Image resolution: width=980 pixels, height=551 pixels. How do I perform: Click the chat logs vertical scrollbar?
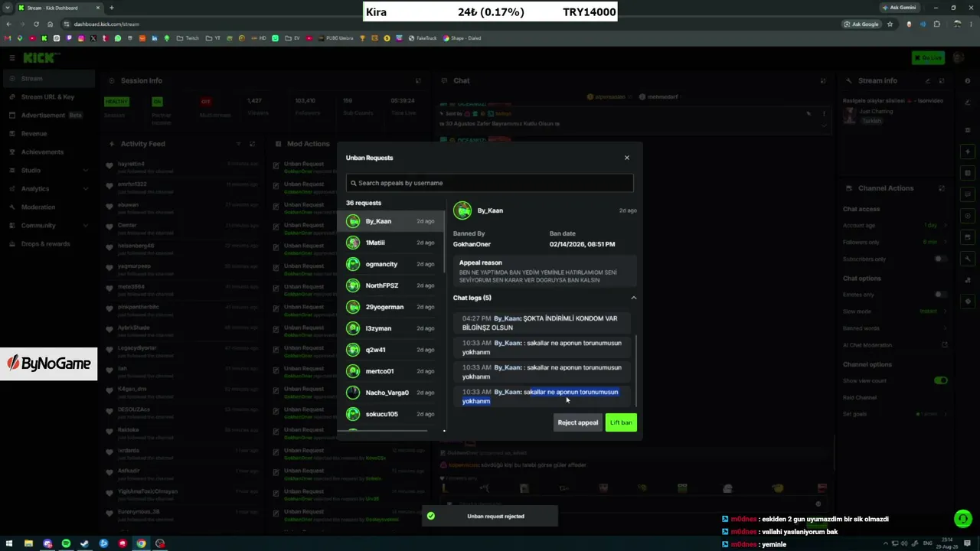coord(635,371)
